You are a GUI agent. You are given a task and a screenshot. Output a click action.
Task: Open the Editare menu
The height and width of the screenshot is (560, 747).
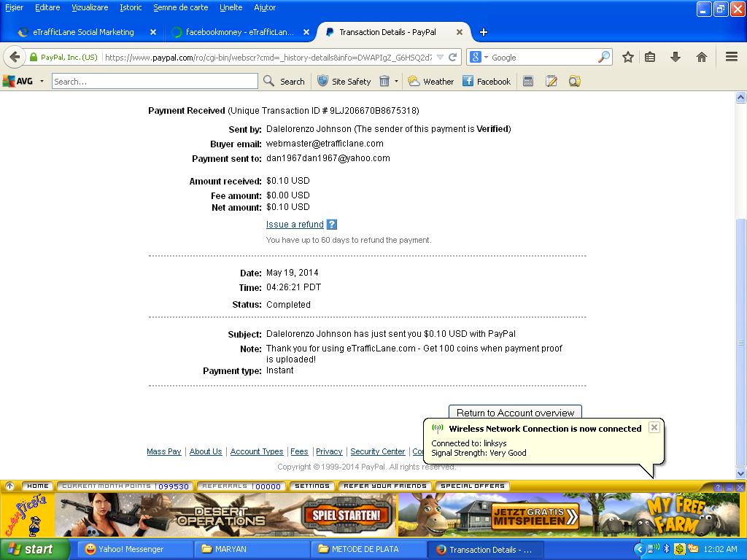tap(47, 7)
